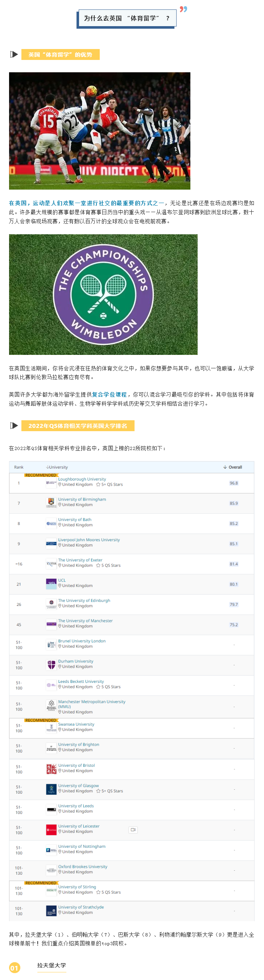Open the University of Stirling link

pos(77,886)
